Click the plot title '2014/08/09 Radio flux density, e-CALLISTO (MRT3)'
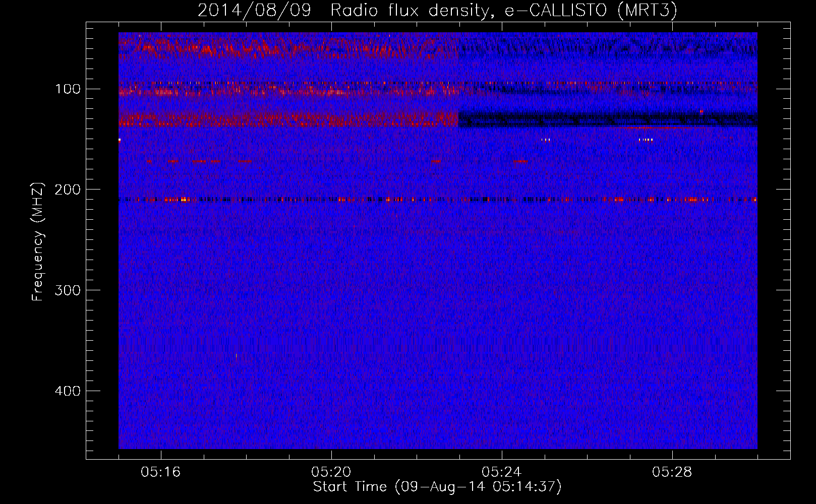The image size is (816, 504). point(437,10)
